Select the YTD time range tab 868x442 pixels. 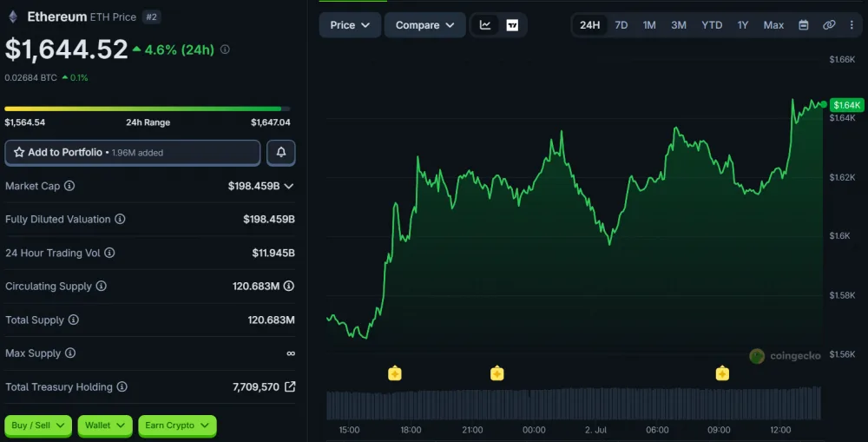(x=712, y=25)
